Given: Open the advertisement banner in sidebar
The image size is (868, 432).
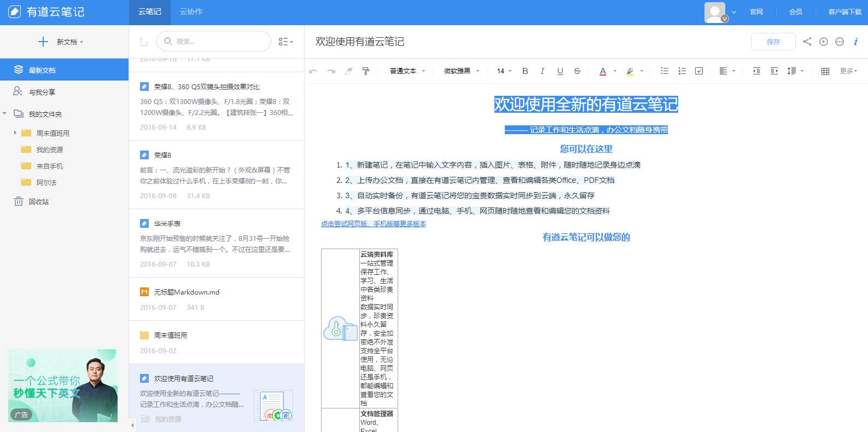Looking at the screenshot, I should [x=63, y=385].
